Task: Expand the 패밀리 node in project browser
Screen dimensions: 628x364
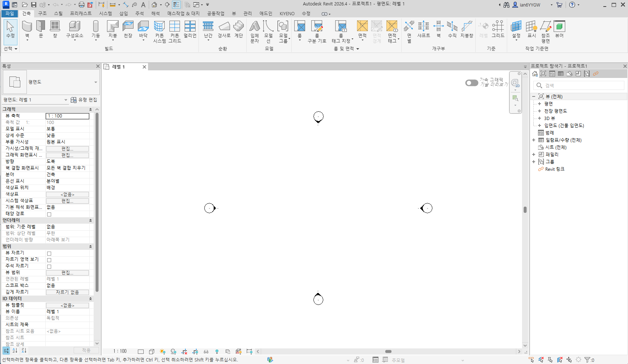Action: tap(534, 154)
